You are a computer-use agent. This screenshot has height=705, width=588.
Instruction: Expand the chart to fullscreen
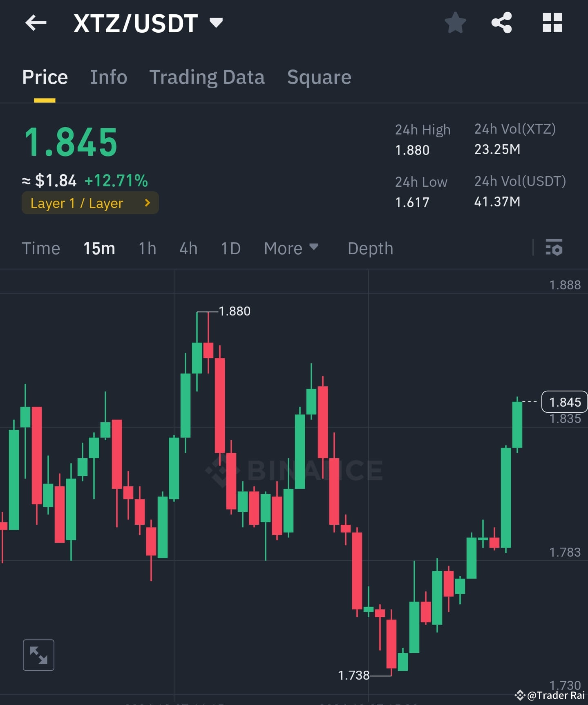tap(38, 654)
